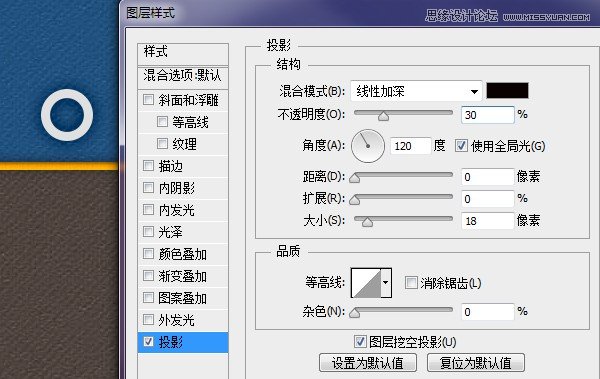Click the 杂色 slider handle

[355, 313]
